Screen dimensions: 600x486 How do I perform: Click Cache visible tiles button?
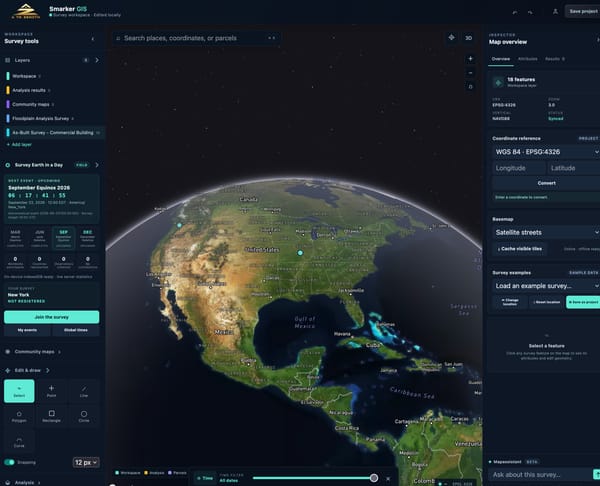tap(520, 249)
